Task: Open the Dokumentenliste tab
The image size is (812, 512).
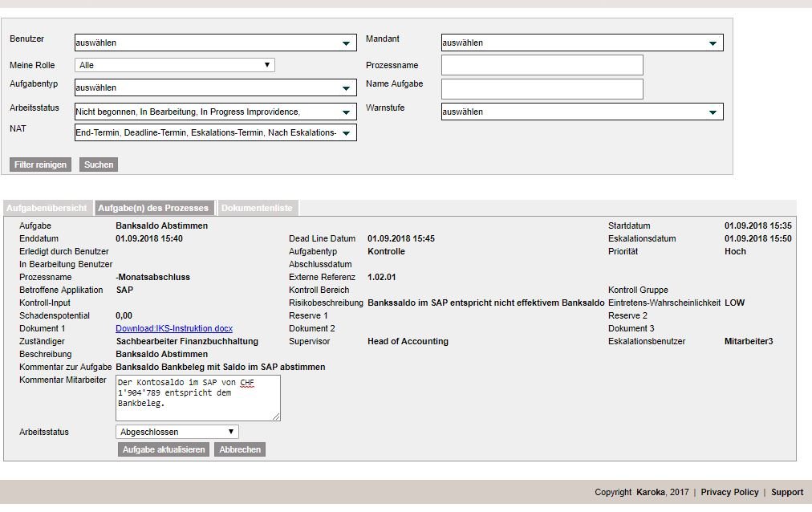Action: 258,208
